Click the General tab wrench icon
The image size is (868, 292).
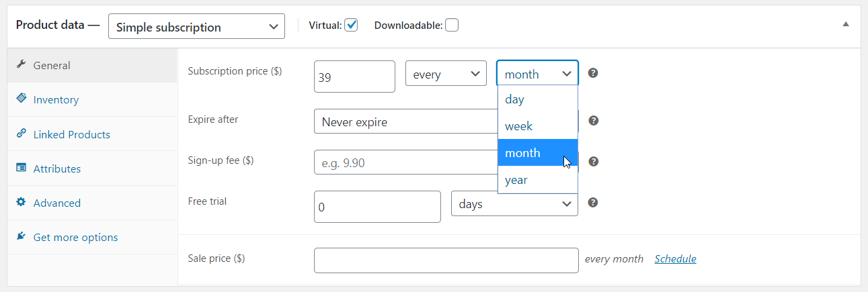[21, 65]
